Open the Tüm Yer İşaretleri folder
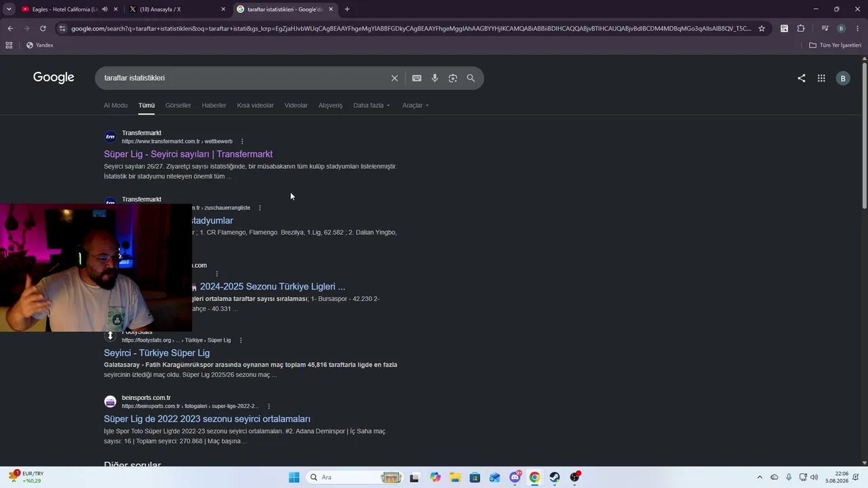868x488 pixels. (835, 45)
